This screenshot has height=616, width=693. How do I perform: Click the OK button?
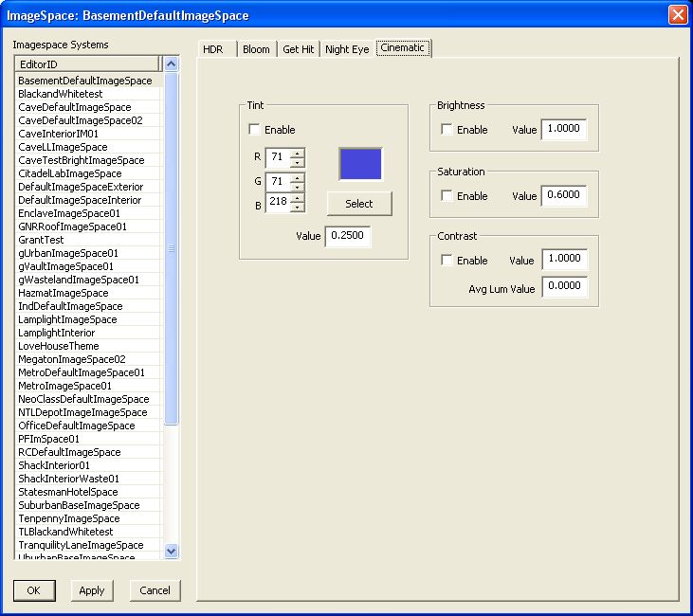click(34, 590)
